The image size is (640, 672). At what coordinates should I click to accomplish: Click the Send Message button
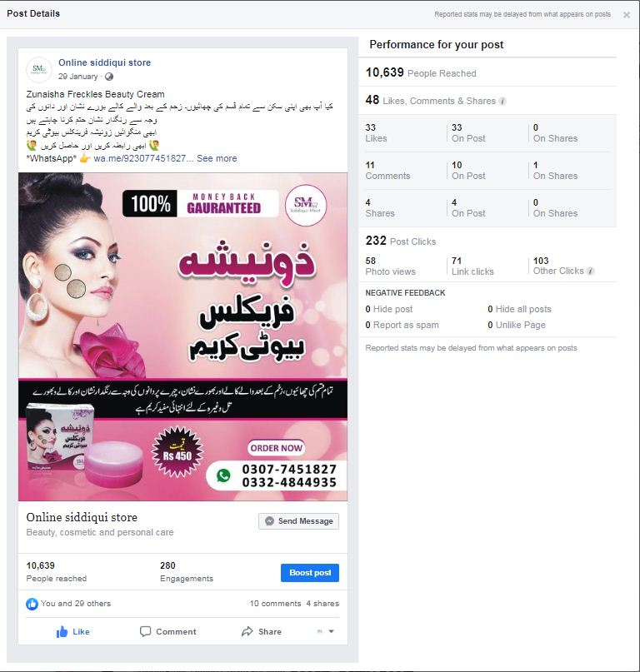(298, 521)
